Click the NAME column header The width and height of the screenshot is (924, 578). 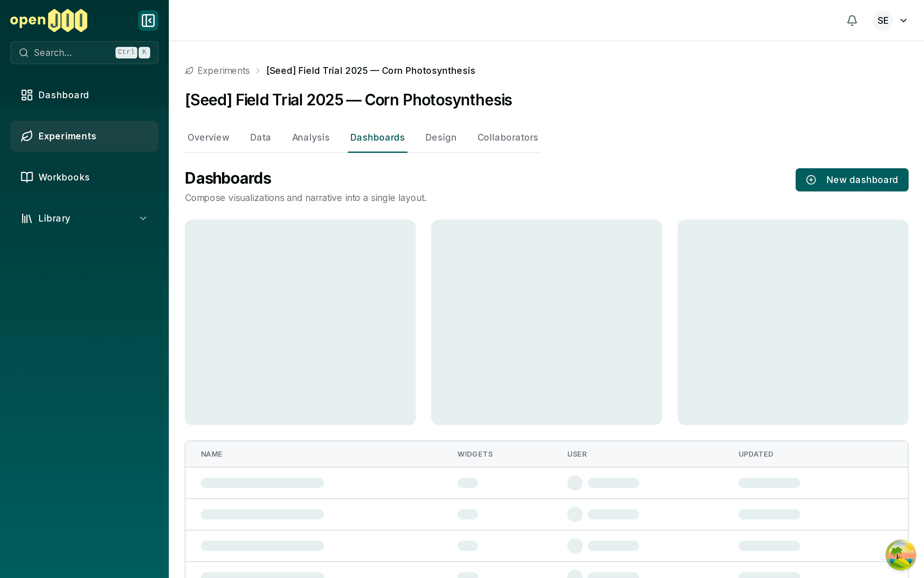click(x=211, y=454)
